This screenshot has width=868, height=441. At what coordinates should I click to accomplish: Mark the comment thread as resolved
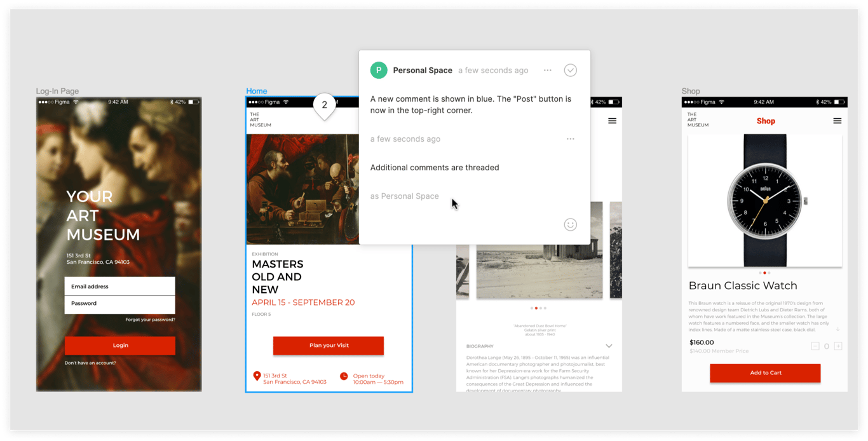570,71
